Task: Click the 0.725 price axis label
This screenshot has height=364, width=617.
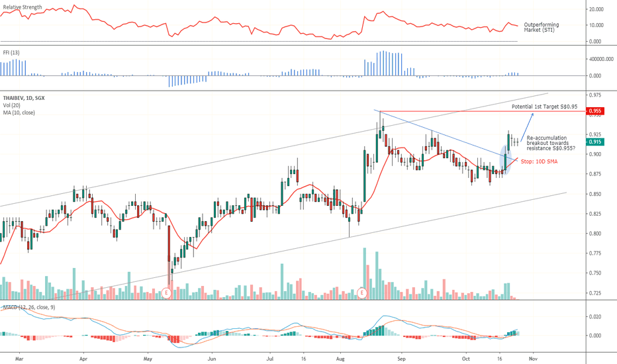Action: 594,293
